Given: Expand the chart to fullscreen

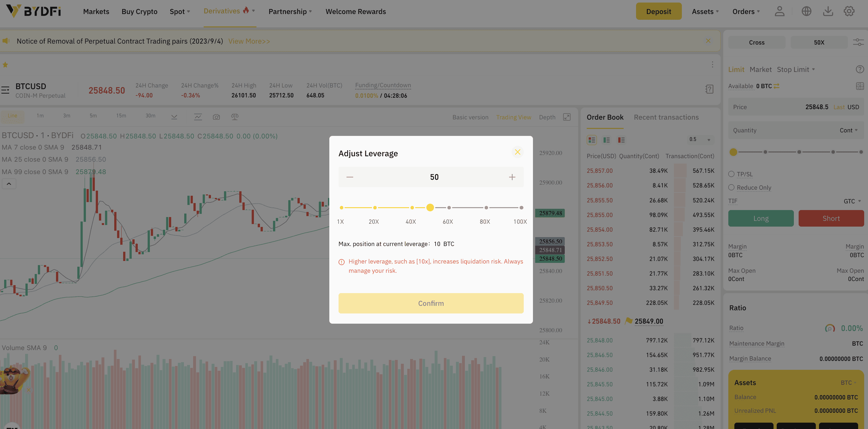Looking at the screenshot, I should point(567,117).
